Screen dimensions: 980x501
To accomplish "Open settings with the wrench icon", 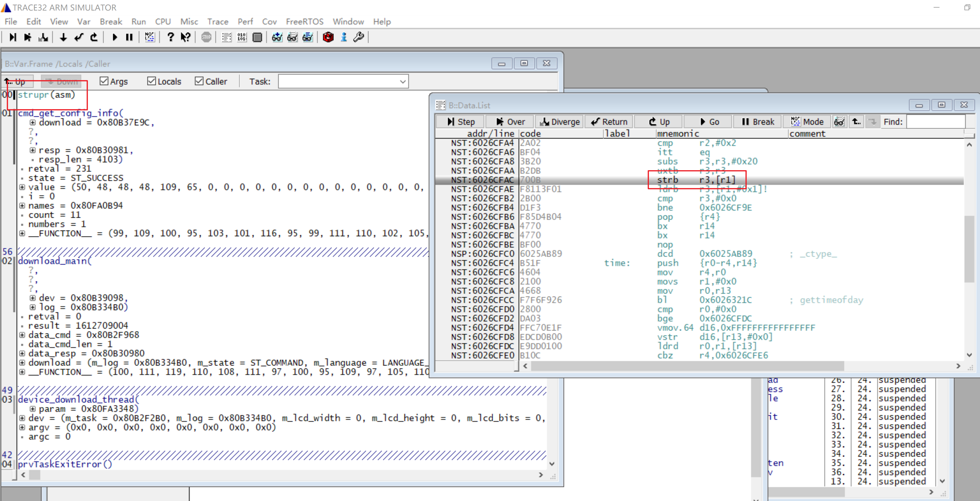I will click(x=359, y=37).
